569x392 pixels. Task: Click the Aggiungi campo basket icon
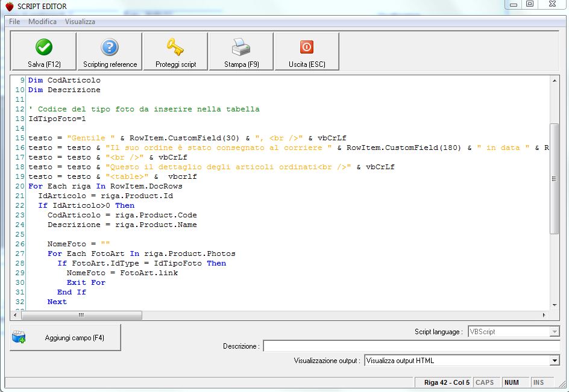click(19, 337)
